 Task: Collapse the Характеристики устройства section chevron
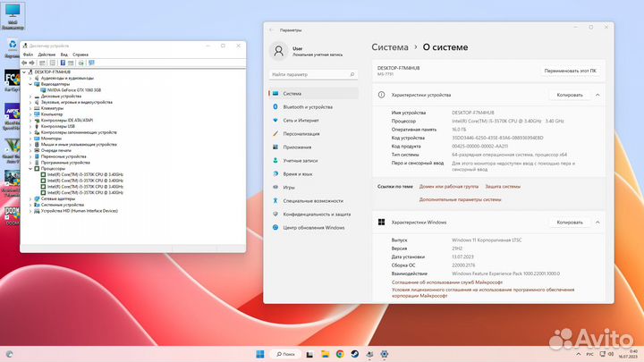click(597, 95)
